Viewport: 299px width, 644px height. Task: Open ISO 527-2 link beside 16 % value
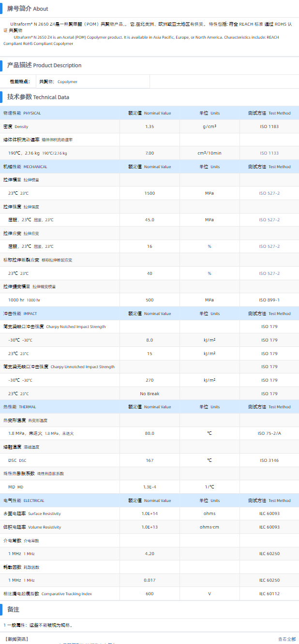(269, 246)
